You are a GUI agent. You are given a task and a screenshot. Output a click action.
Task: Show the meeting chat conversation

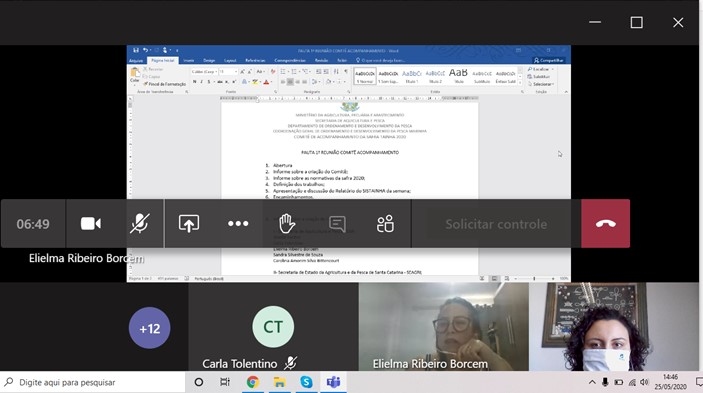(x=337, y=224)
